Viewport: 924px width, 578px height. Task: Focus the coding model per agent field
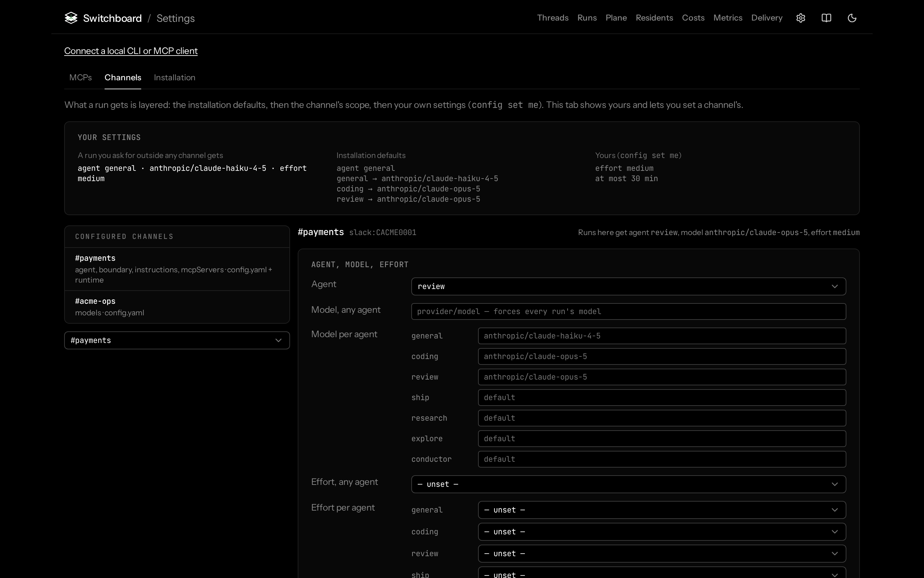click(x=662, y=357)
